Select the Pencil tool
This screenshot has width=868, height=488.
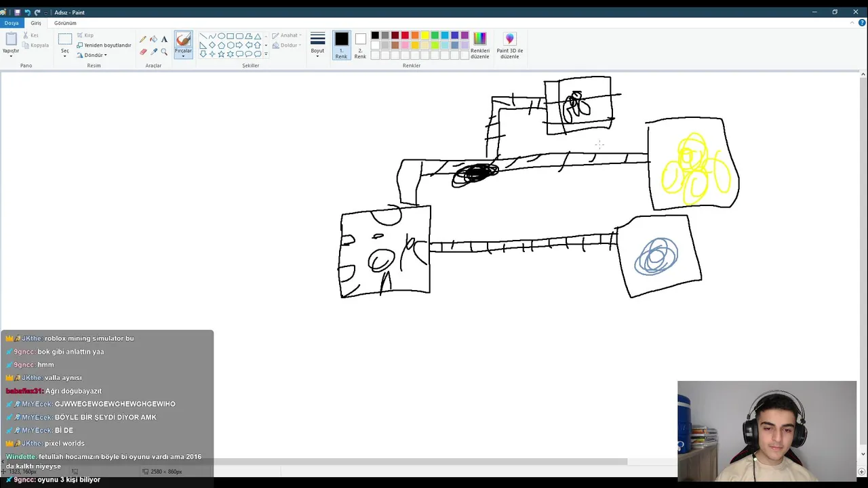click(143, 39)
